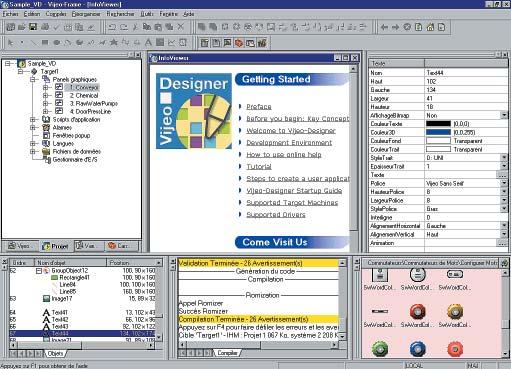The image size is (511, 369).
Task: Switch to the Projet tab
Action: 55,246
